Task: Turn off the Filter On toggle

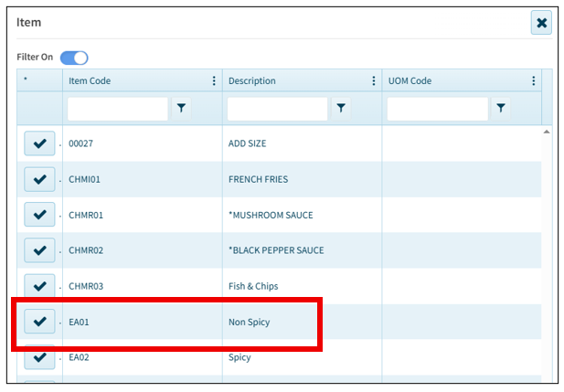Action: pyautogui.click(x=74, y=58)
